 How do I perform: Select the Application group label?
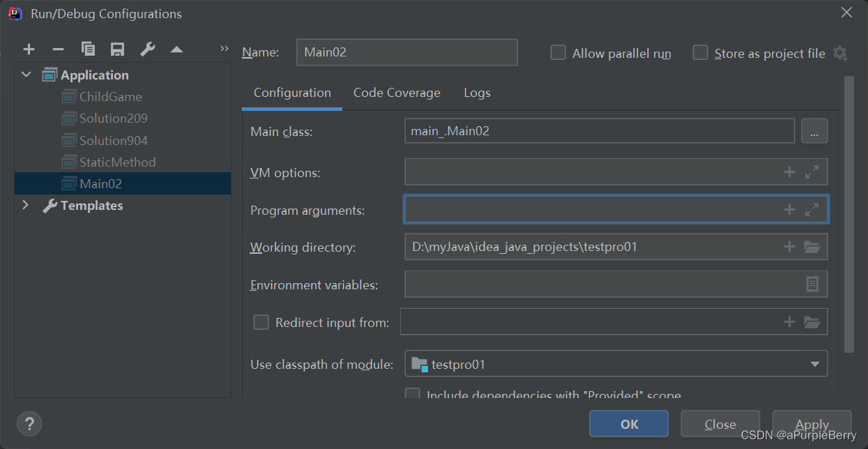click(94, 75)
